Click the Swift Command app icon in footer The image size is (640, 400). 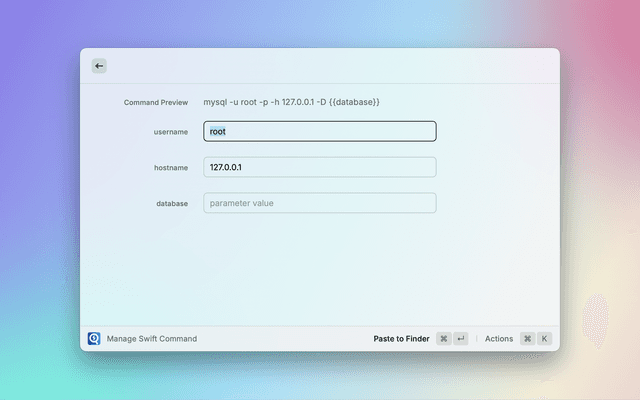94,339
